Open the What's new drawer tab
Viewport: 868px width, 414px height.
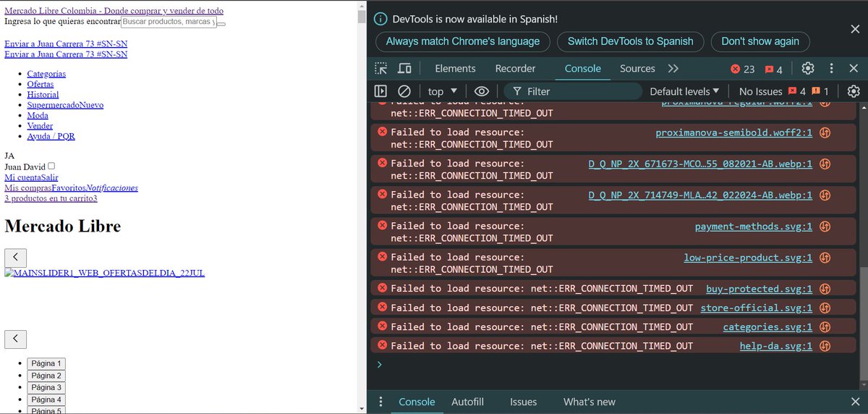tap(590, 402)
